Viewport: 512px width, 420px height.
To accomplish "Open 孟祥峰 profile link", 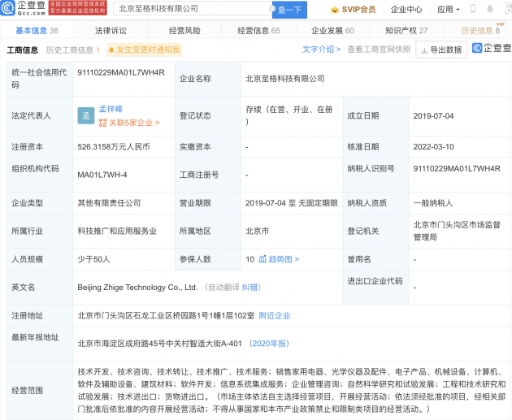I will pos(111,109).
